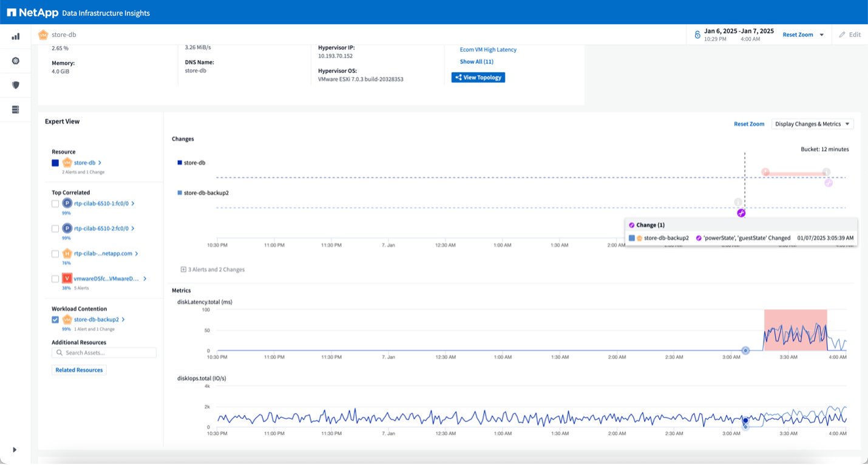This screenshot has height=465, width=868.
Task: Click the circular observability icon in sidebar
Action: (x=16, y=61)
